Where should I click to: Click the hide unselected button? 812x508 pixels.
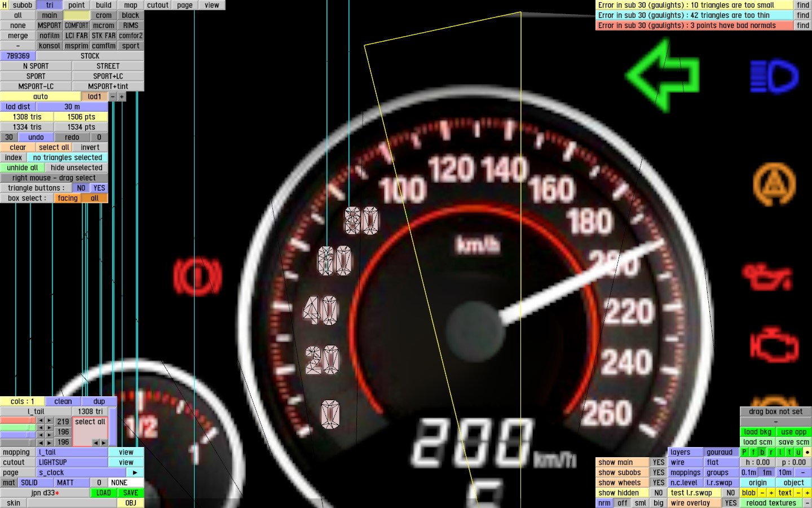77,168
